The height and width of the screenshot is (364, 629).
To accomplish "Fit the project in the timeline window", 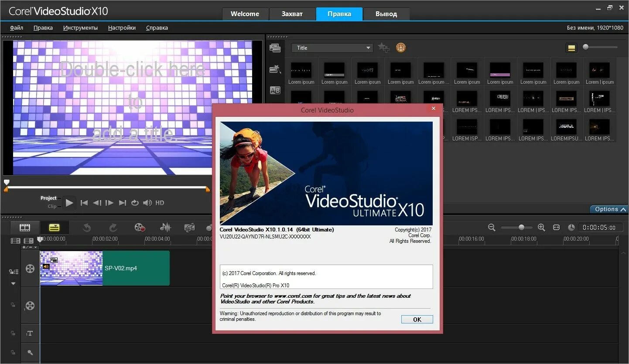I will (556, 228).
